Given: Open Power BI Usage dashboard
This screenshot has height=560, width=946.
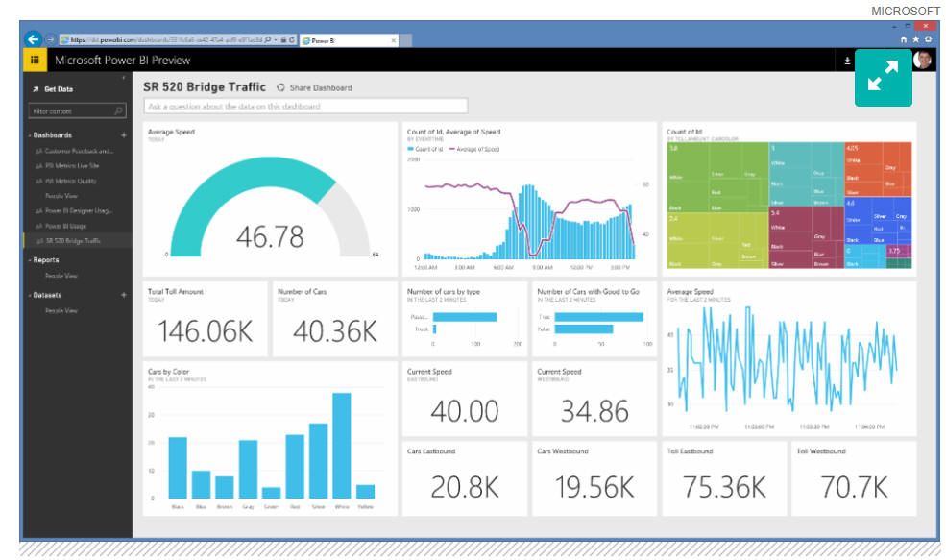Looking at the screenshot, I should pos(65,226).
